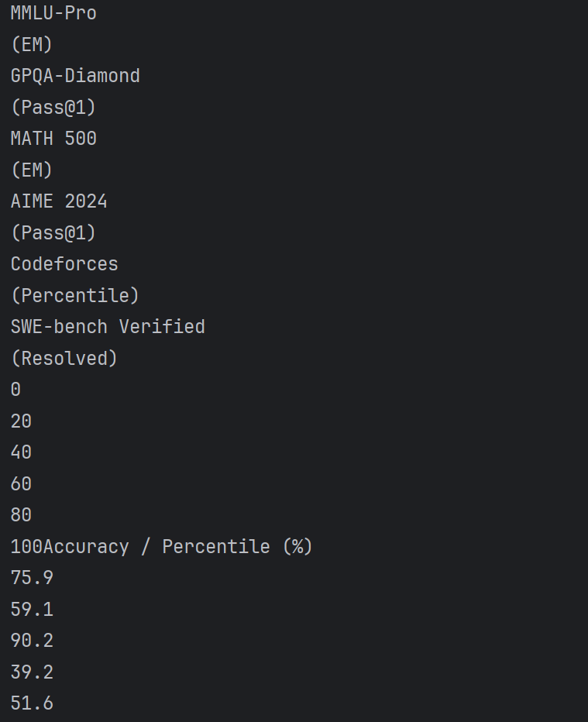The width and height of the screenshot is (588, 722).
Task: Select the GPQA-Diamond label
Action: 75,75
